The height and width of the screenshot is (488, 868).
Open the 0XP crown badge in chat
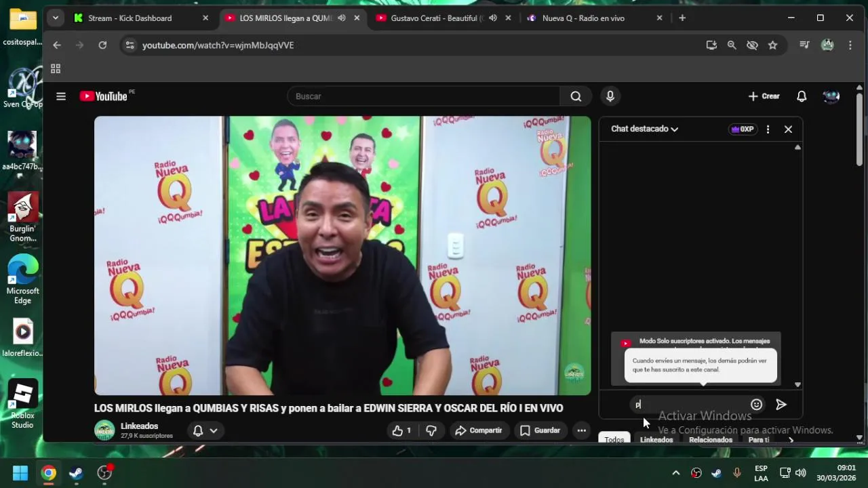[743, 129]
